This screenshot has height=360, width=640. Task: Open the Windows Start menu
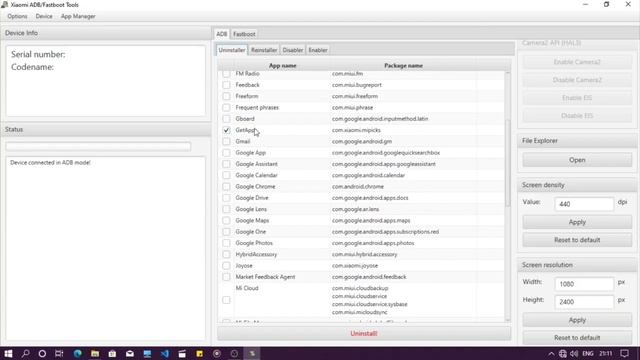click(x=8, y=353)
